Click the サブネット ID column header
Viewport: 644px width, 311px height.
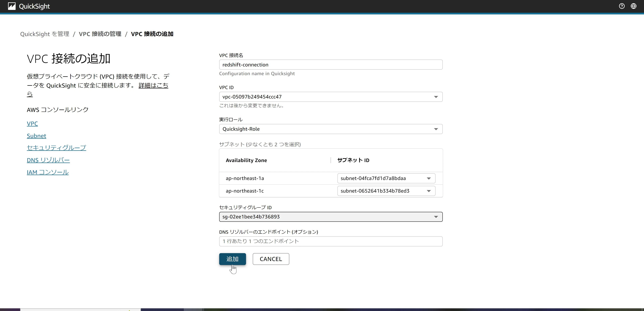click(x=353, y=160)
